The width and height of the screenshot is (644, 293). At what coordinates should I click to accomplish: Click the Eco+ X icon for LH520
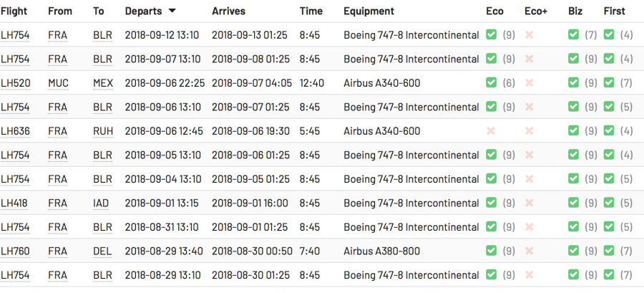pyautogui.click(x=530, y=83)
